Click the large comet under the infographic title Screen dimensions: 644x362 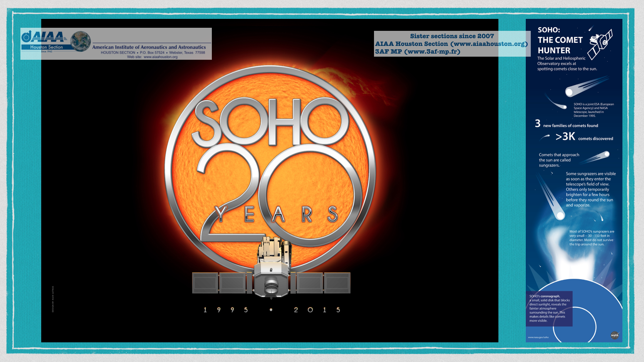[x=585, y=86]
